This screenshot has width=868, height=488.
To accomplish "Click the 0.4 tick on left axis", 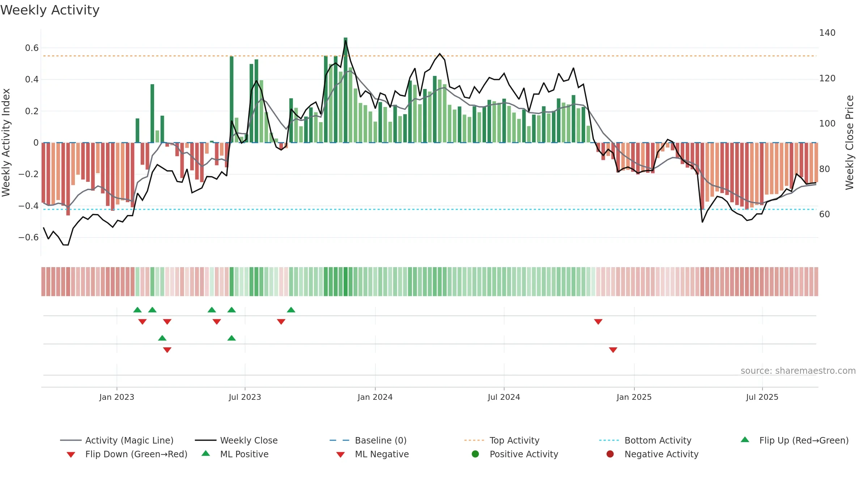I will click(x=32, y=80).
